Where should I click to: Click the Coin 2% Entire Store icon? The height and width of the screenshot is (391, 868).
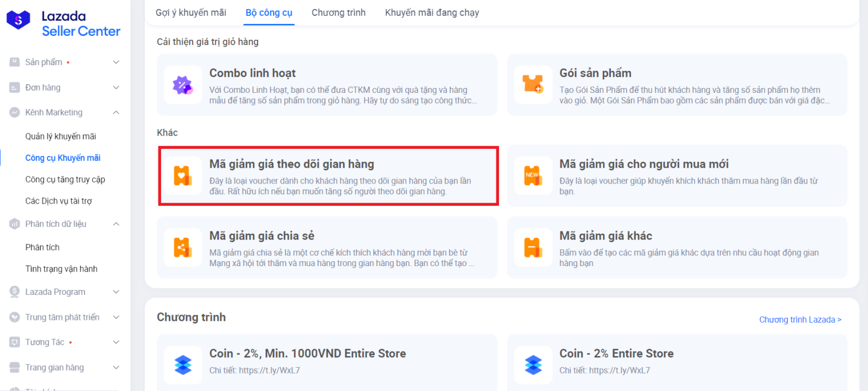(533, 364)
